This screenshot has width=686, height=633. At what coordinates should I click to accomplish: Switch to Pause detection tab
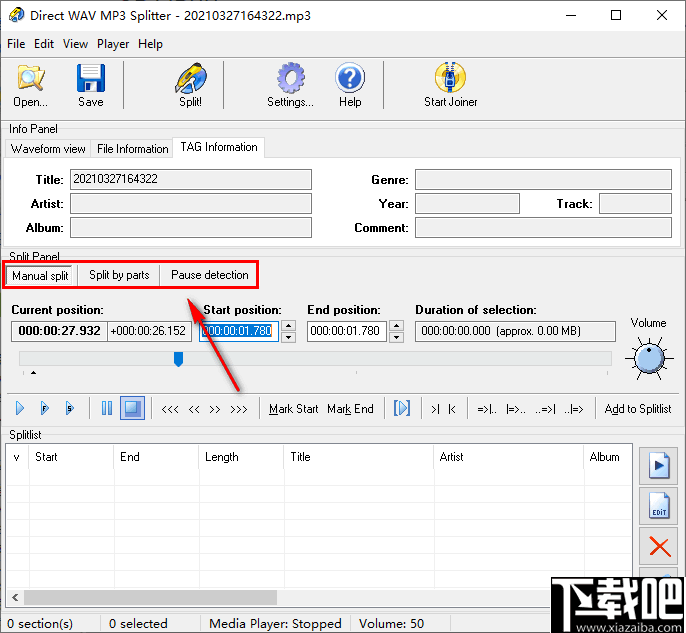(210, 275)
